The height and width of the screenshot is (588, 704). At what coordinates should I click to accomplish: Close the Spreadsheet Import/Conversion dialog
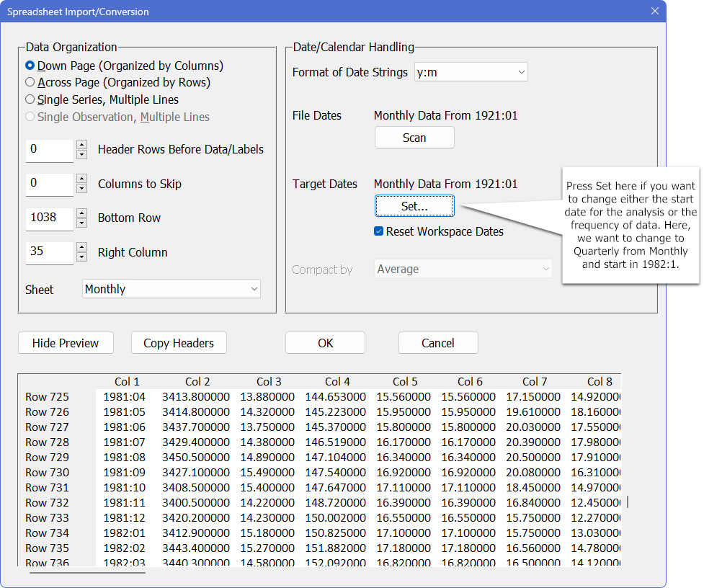(x=655, y=12)
